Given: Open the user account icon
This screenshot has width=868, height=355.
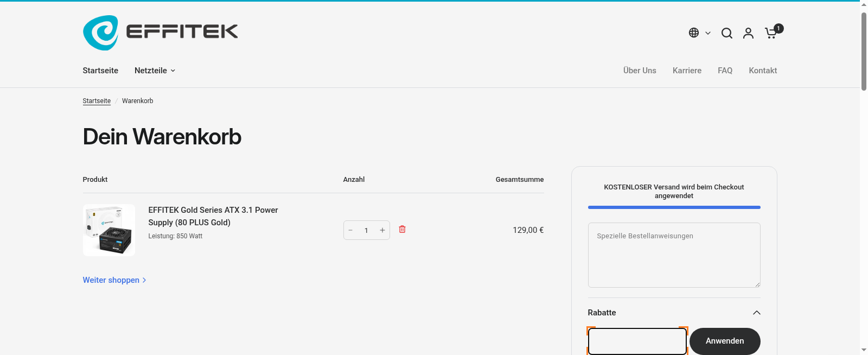Looking at the screenshot, I should 748,33.
